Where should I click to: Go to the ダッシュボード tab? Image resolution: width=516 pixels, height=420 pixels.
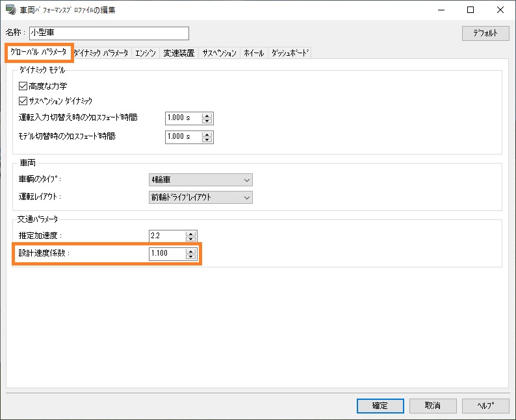tap(290, 53)
